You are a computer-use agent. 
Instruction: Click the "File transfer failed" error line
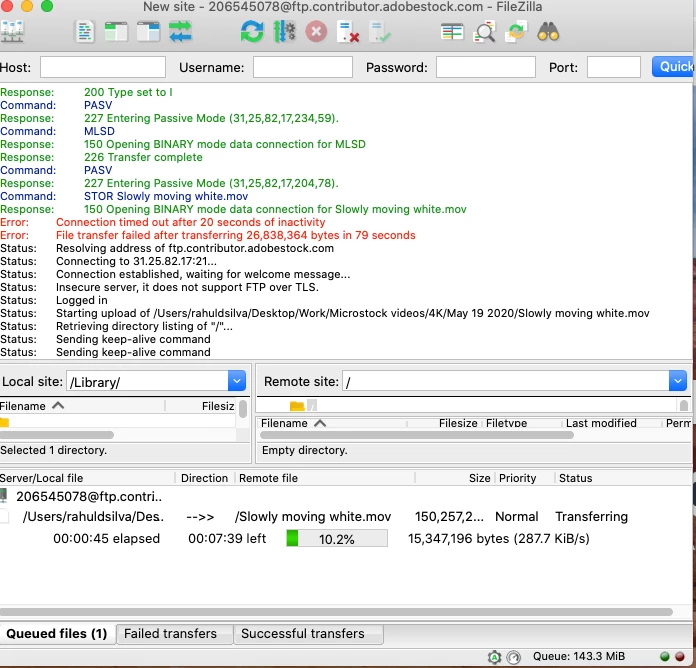click(236, 235)
